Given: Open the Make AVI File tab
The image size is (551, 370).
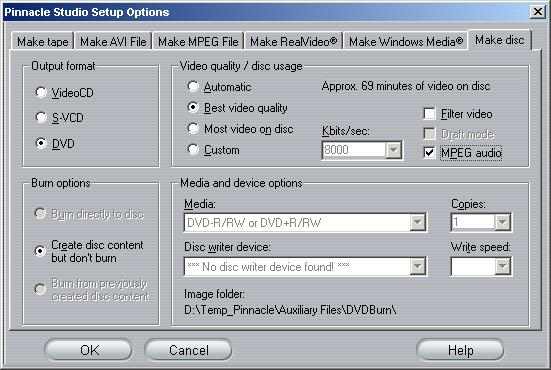Looking at the screenshot, I should coord(113,41).
